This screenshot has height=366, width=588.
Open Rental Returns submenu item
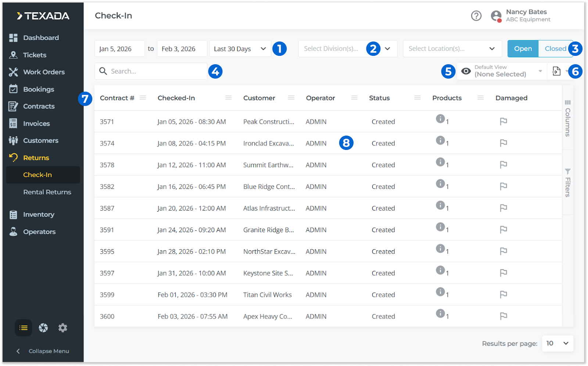(x=47, y=192)
